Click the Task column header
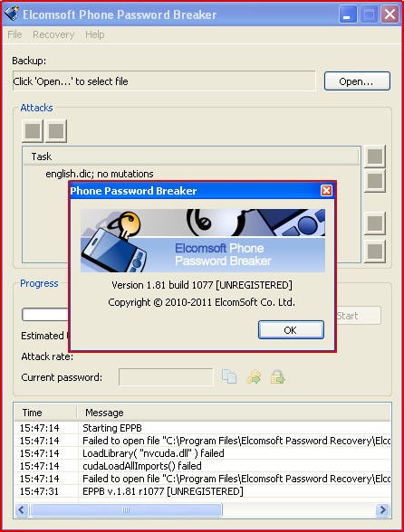 tap(190, 157)
